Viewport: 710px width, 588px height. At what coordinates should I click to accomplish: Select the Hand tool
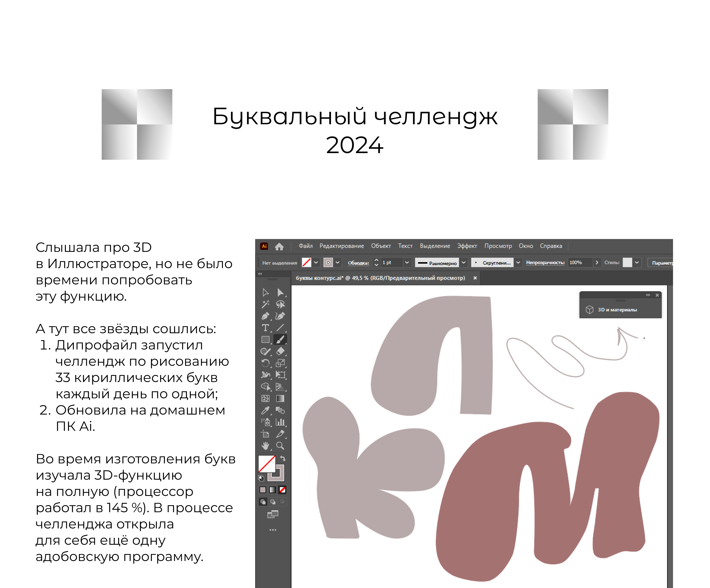[265, 446]
